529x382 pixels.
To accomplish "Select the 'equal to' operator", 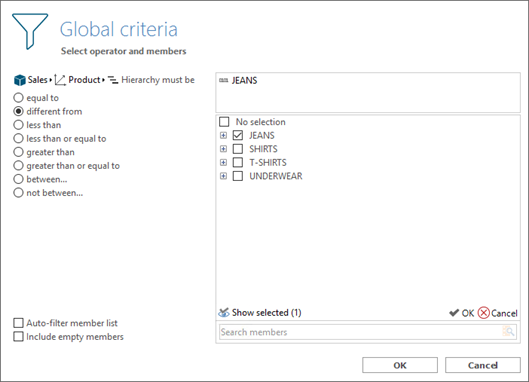I will click(18, 98).
